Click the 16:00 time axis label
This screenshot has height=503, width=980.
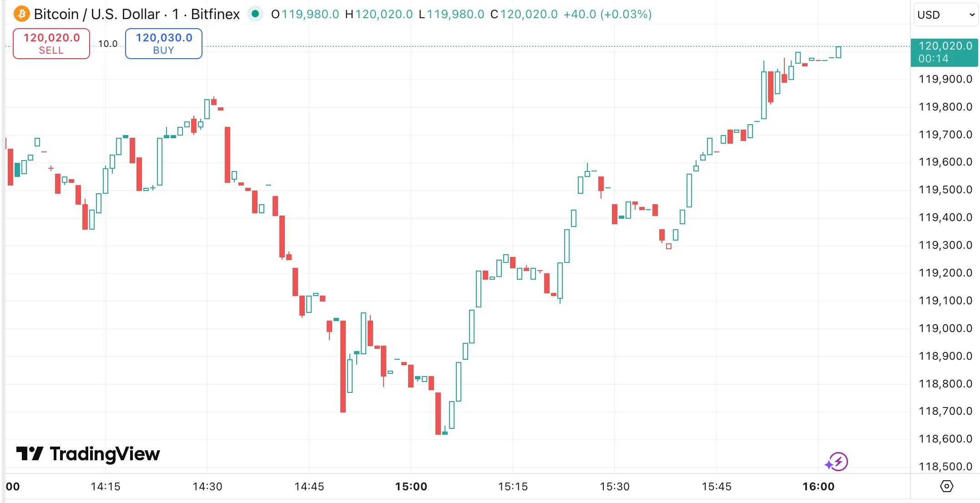pyautogui.click(x=820, y=486)
